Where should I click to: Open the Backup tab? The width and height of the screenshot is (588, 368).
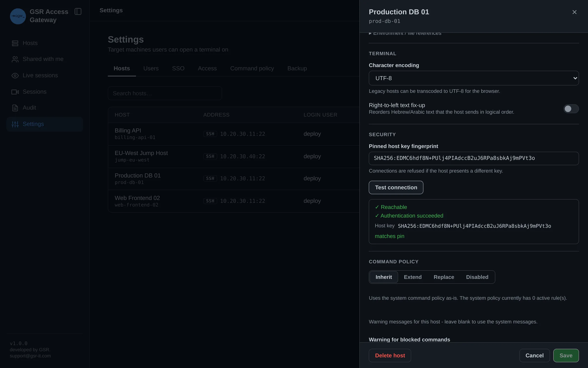click(297, 68)
